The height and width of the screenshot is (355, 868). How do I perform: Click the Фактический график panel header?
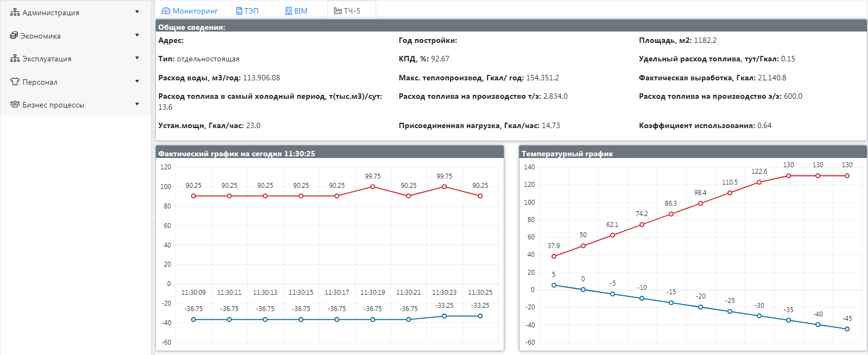point(330,153)
